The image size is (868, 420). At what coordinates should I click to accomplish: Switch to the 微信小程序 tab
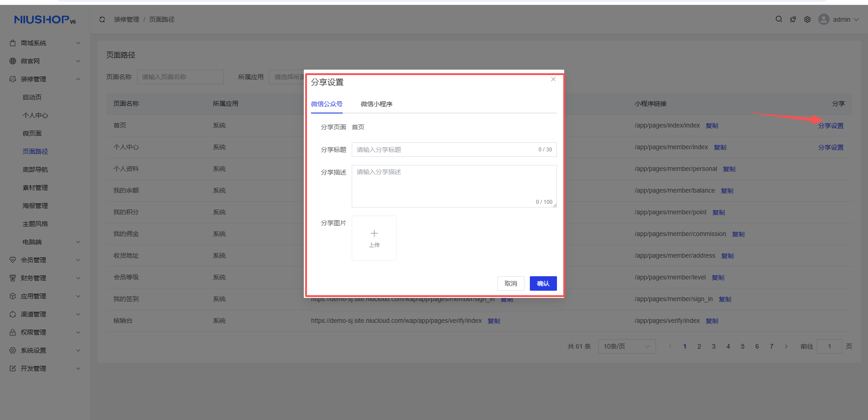[x=376, y=104]
